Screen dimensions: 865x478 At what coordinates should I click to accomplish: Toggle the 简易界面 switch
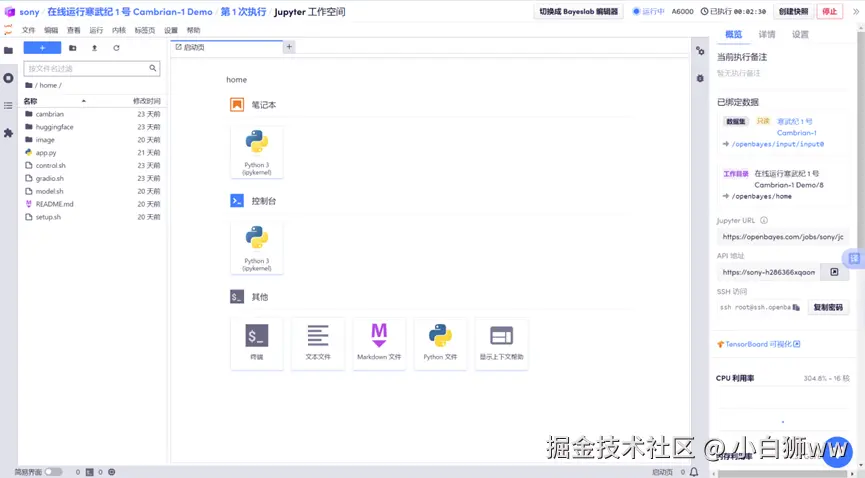(54, 472)
